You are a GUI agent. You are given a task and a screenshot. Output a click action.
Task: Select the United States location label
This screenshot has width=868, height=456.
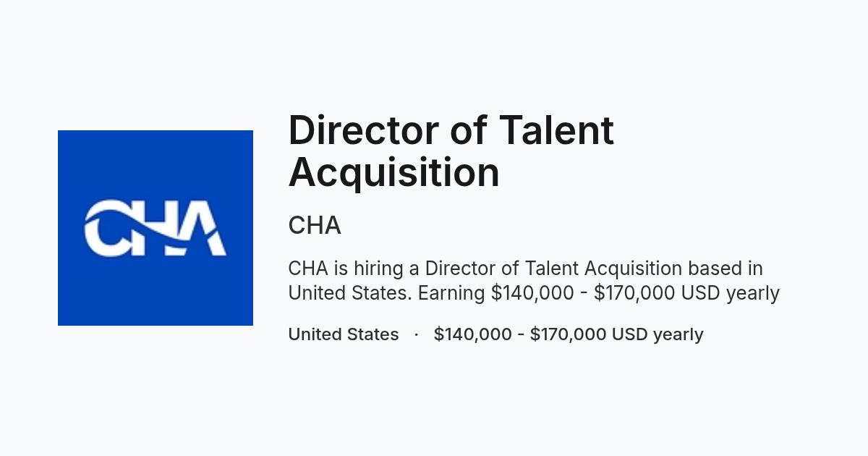344,334
